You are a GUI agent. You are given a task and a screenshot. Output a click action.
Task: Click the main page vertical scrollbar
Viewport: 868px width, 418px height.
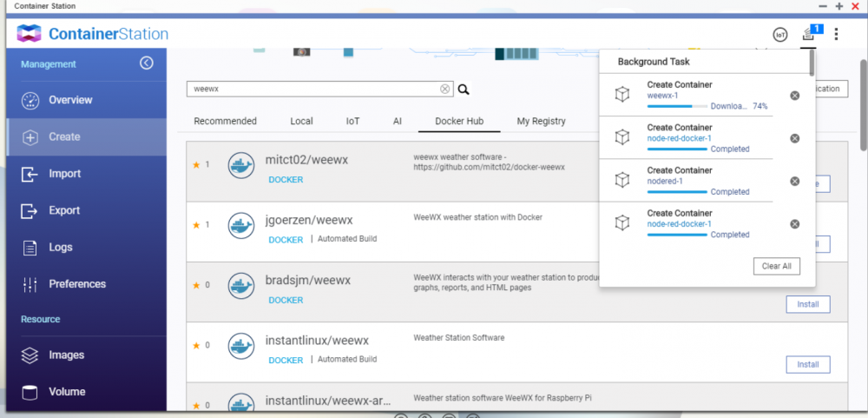pyautogui.click(x=863, y=105)
